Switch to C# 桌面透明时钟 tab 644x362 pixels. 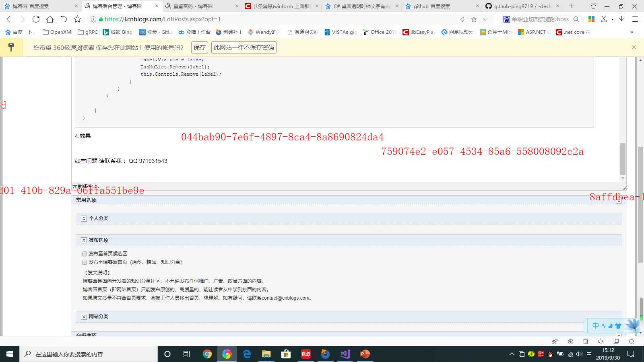[x=362, y=6]
